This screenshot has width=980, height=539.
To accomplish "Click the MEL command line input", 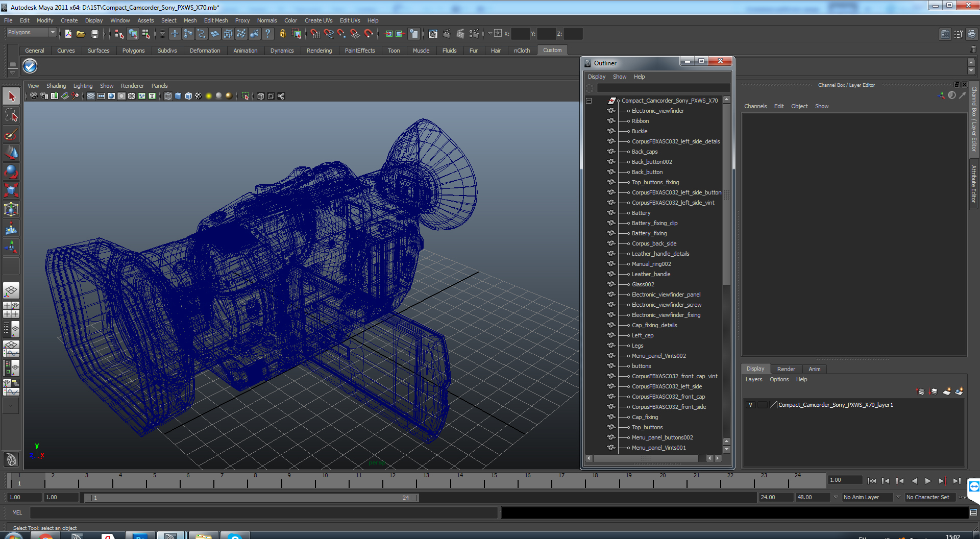I will point(263,512).
